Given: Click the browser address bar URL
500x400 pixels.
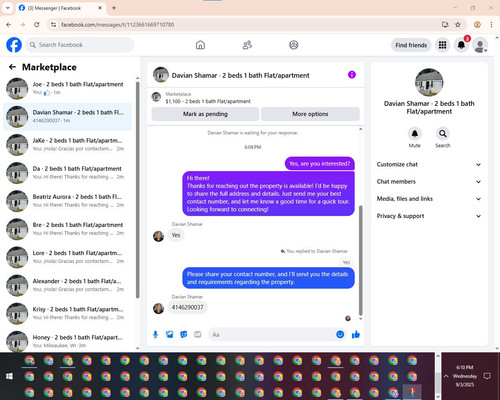Looking at the screenshot, I should 117,25.
